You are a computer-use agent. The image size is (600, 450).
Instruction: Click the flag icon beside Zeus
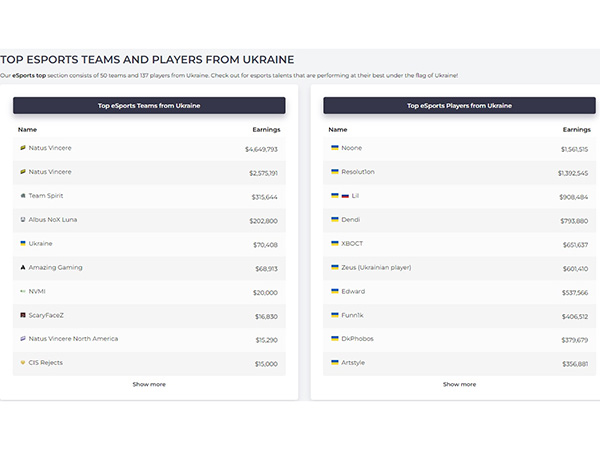(335, 267)
